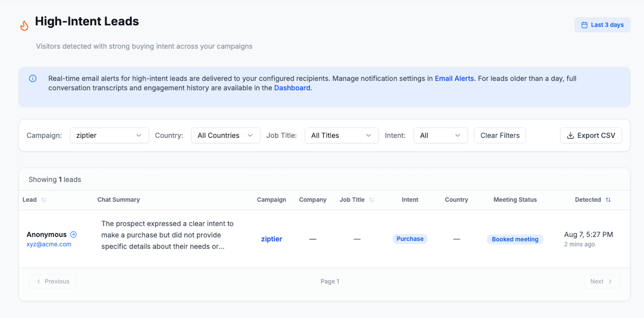Open the Dashboard link in banner
The width and height of the screenshot is (644, 318).
tap(292, 88)
